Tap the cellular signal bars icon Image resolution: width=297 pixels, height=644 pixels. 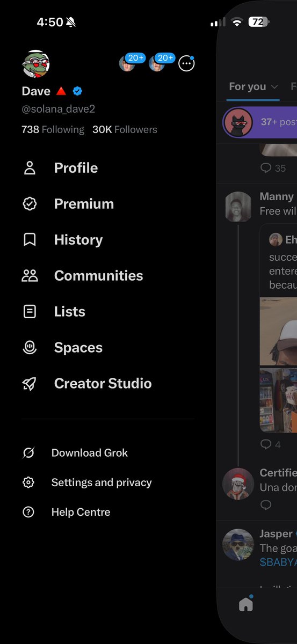tap(218, 22)
